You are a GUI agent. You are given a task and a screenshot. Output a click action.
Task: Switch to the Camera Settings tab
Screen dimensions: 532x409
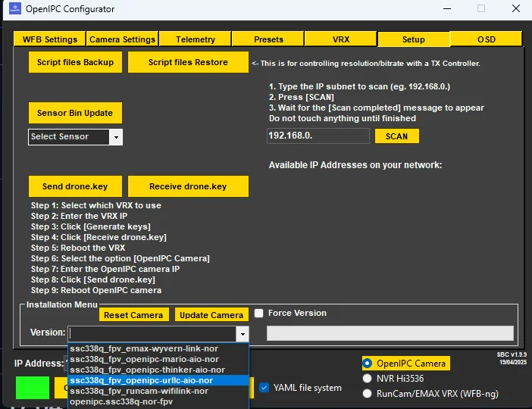click(x=123, y=39)
